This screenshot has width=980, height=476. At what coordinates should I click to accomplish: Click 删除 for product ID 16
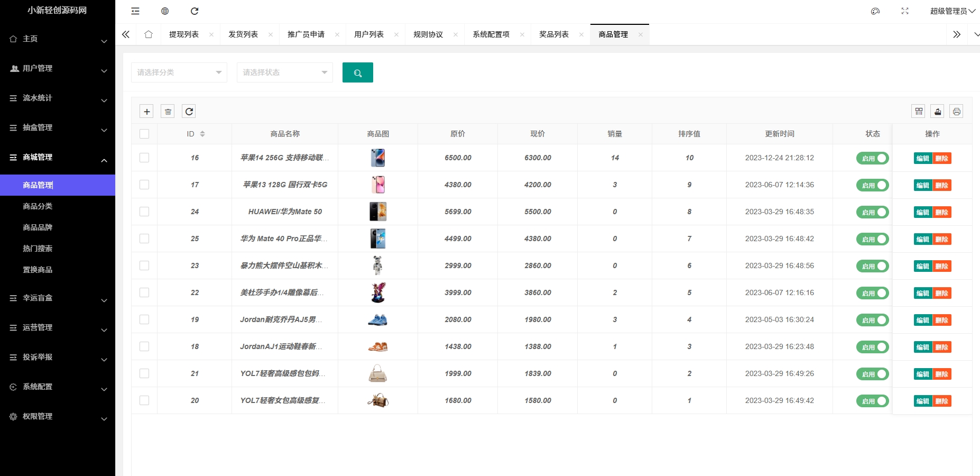pos(942,158)
